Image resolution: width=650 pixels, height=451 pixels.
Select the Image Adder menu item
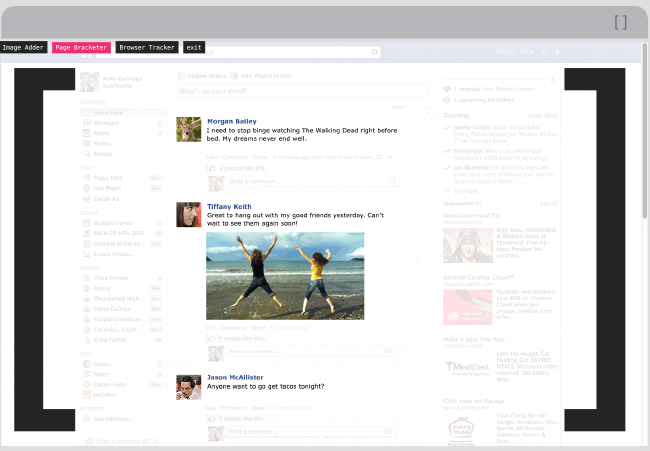[24, 47]
